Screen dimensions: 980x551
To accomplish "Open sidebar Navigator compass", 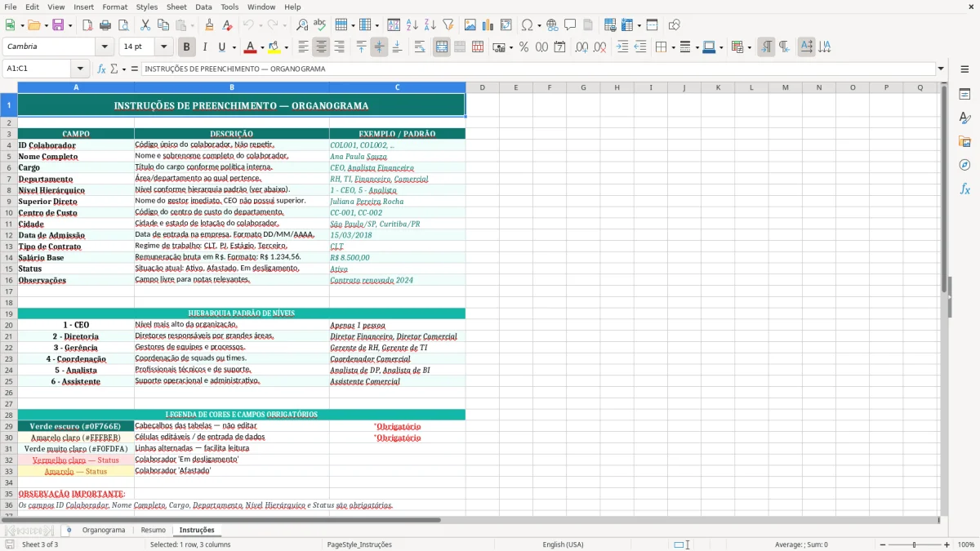I will [964, 165].
